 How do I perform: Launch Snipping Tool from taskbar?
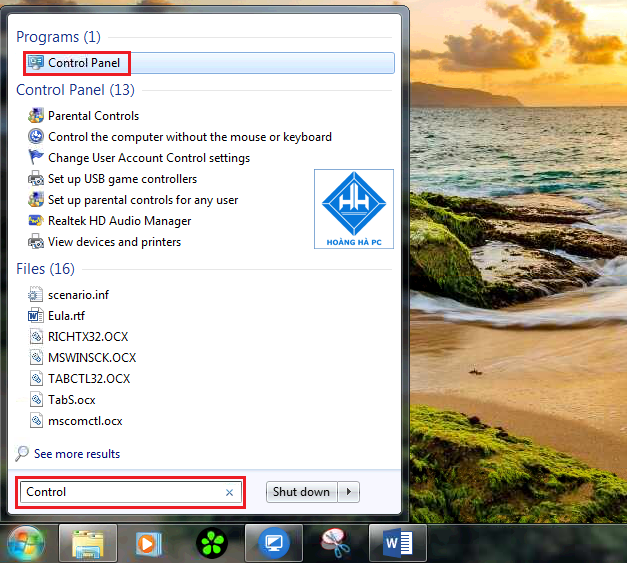[x=336, y=544]
